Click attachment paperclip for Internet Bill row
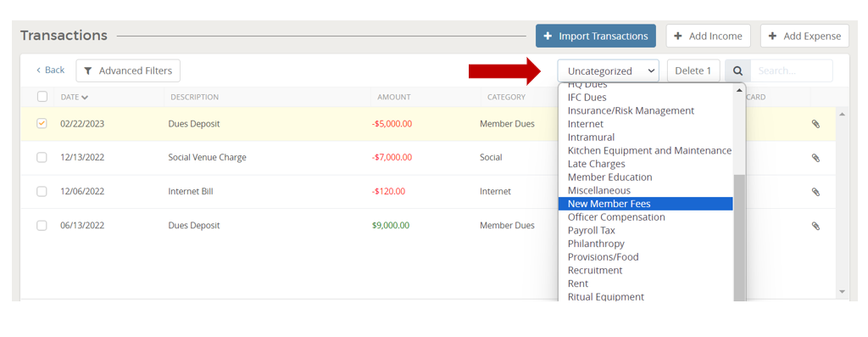The image size is (868, 337). [815, 192]
